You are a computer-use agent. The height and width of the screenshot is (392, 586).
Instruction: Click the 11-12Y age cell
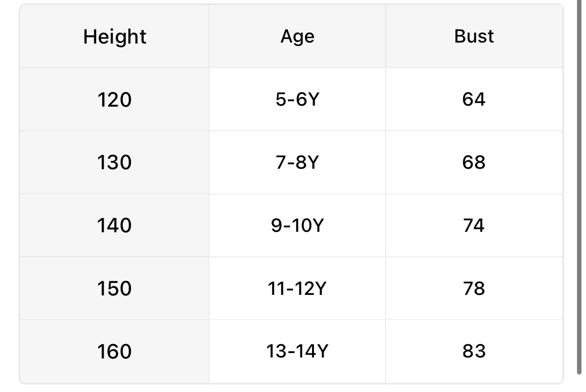(297, 289)
